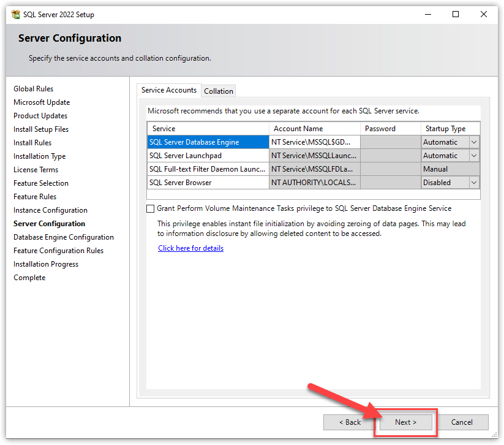Select SQL Full-text Filter Daemon Launcher row

pyautogui.click(x=208, y=169)
